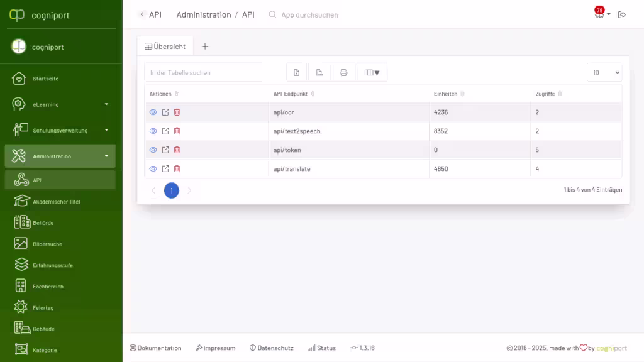View api/ocr details via eye icon
Viewport: 644px width, 362px height.
click(x=153, y=112)
